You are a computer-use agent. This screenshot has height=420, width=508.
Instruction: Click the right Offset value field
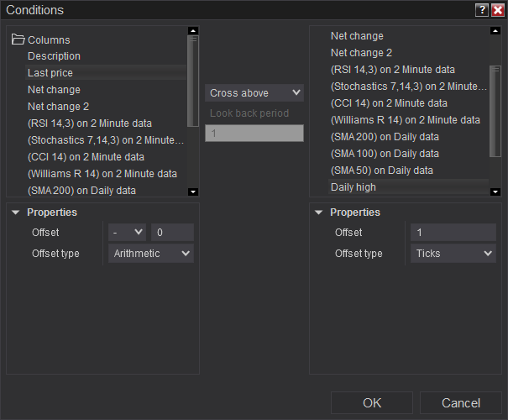453,233
